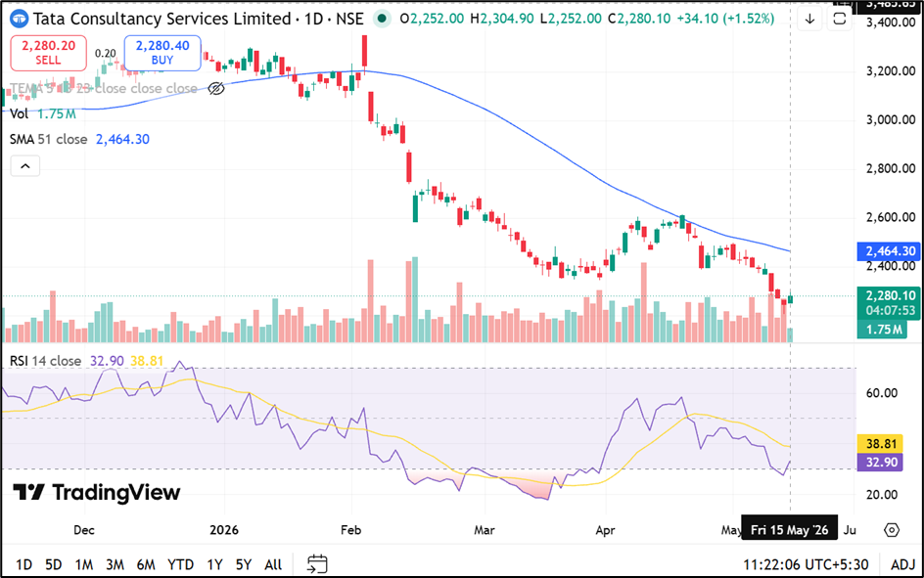Open the timezone menu at 11:22:06 UTC+5:30

pos(806,564)
